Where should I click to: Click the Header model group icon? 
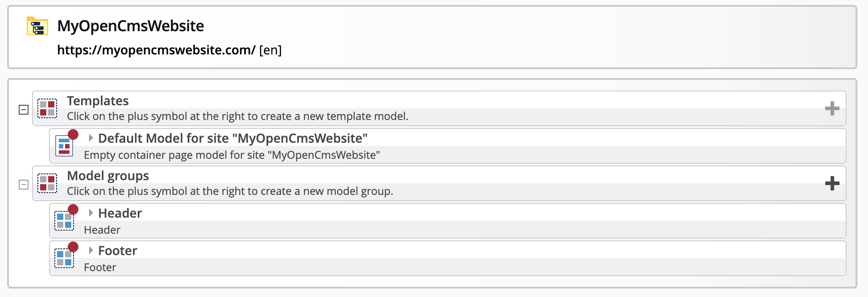[65, 220]
